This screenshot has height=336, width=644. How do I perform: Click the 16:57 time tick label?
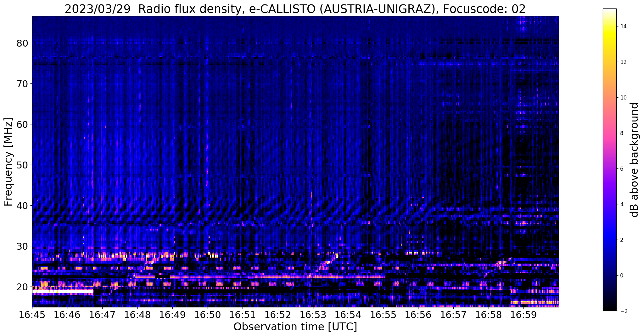point(453,315)
